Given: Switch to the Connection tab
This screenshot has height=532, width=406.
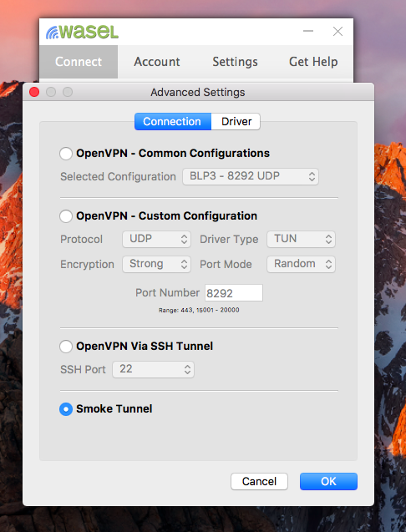Looking at the screenshot, I should (x=173, y=121).
